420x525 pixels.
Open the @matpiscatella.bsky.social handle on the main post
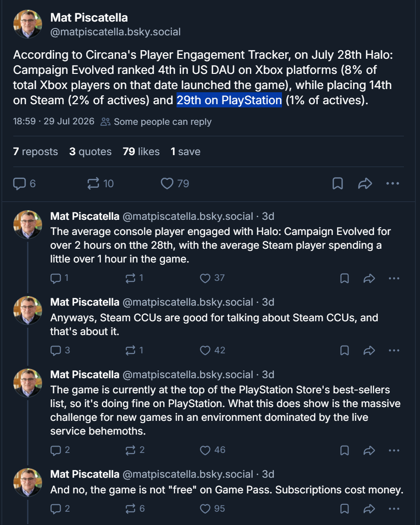(116, 32)
